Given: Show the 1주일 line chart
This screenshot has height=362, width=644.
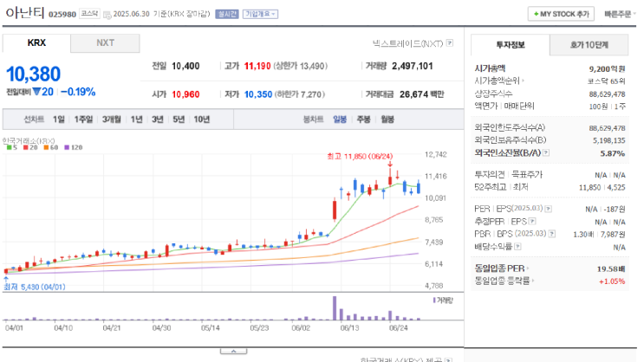Looking at the screenshot, I should coord(83,120).
